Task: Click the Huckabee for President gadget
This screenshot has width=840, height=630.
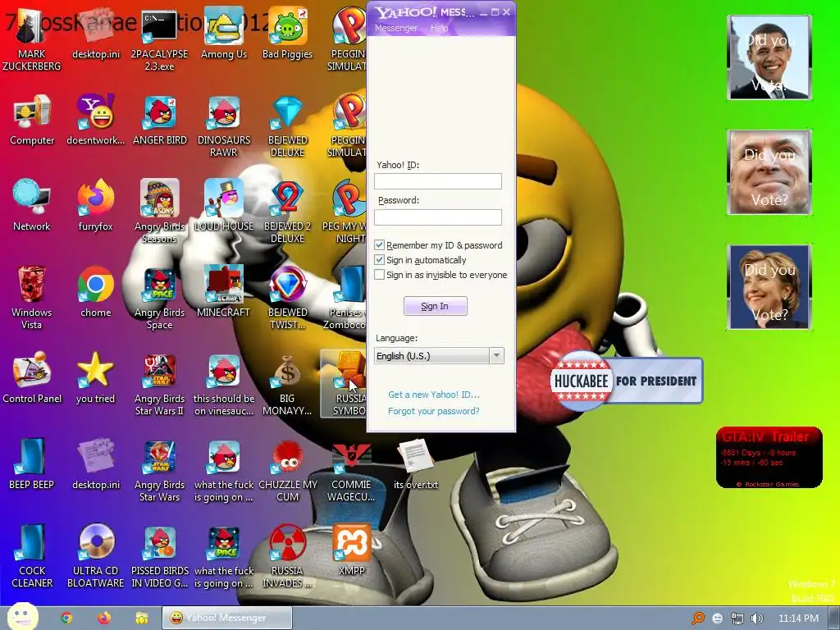Action: pos(626,381)
